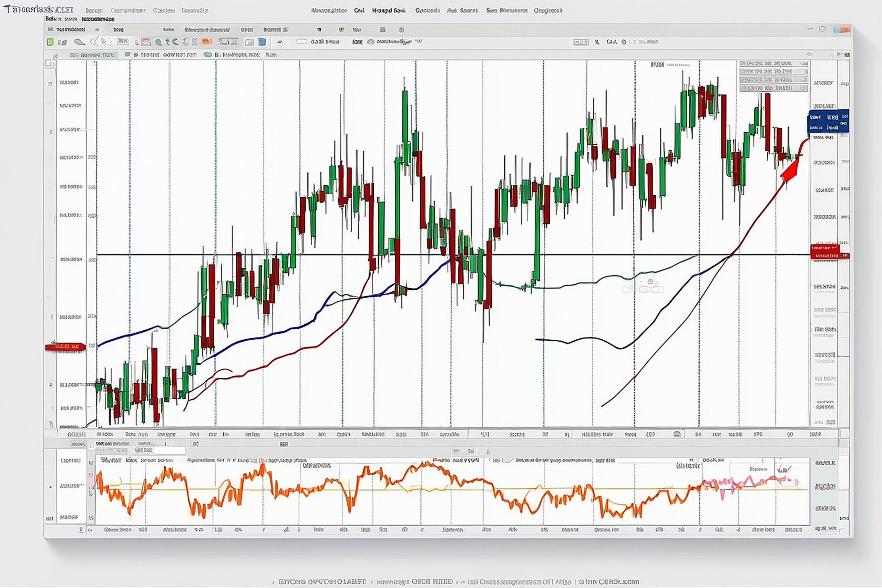Click the boxed label icon left of the green person
Screen dimensions: 882x588
(581, 42)
